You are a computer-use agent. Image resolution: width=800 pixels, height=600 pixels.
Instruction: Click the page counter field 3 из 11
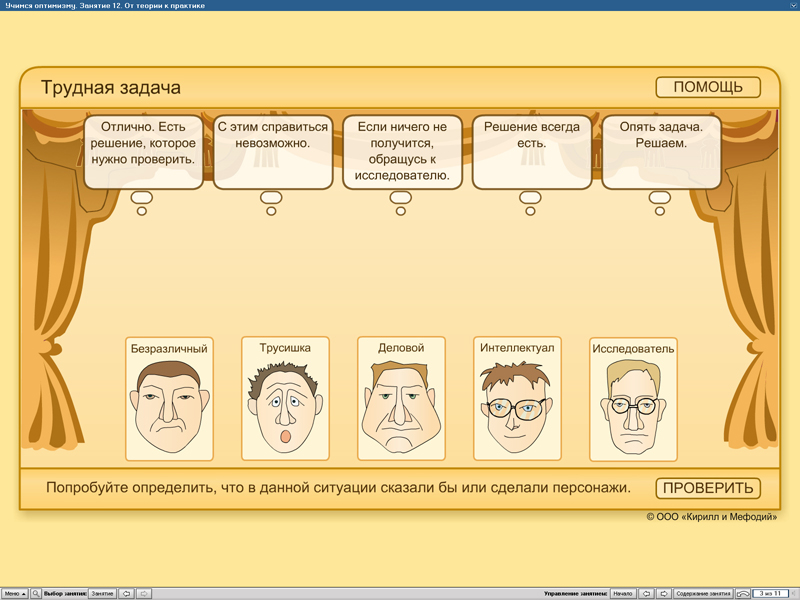tap(770, 593)
